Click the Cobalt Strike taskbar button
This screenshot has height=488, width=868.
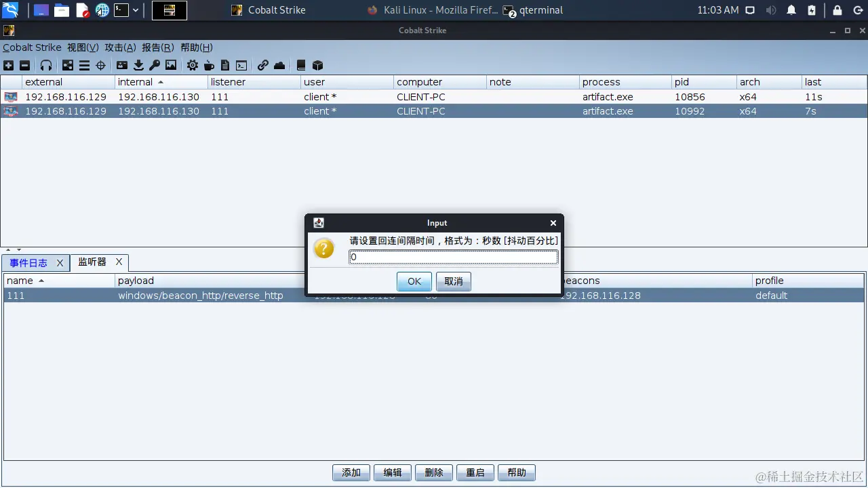pyautogui.click(x=269, y=10)
